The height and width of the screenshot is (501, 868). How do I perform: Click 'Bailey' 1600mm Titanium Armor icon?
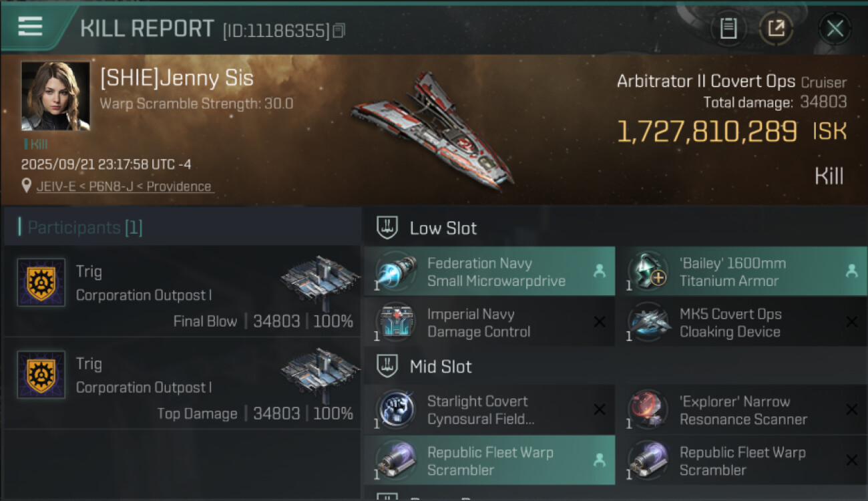click(648, 272)
